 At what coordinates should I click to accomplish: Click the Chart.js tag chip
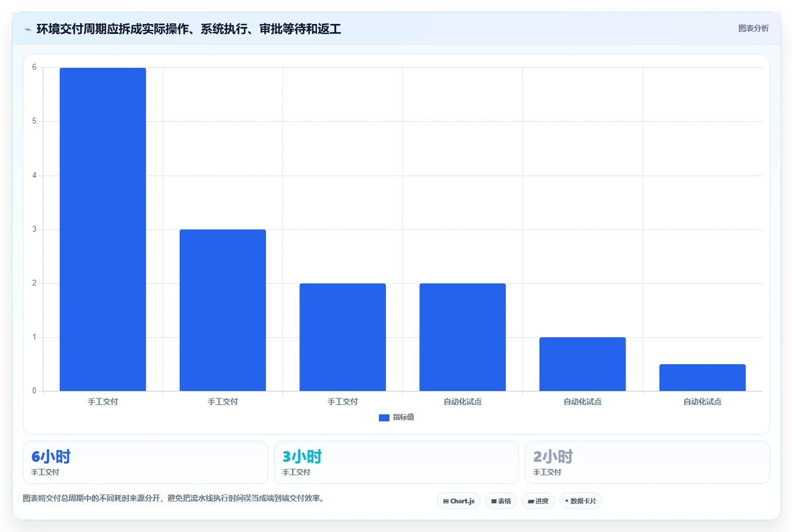click(x=459, y=501)
